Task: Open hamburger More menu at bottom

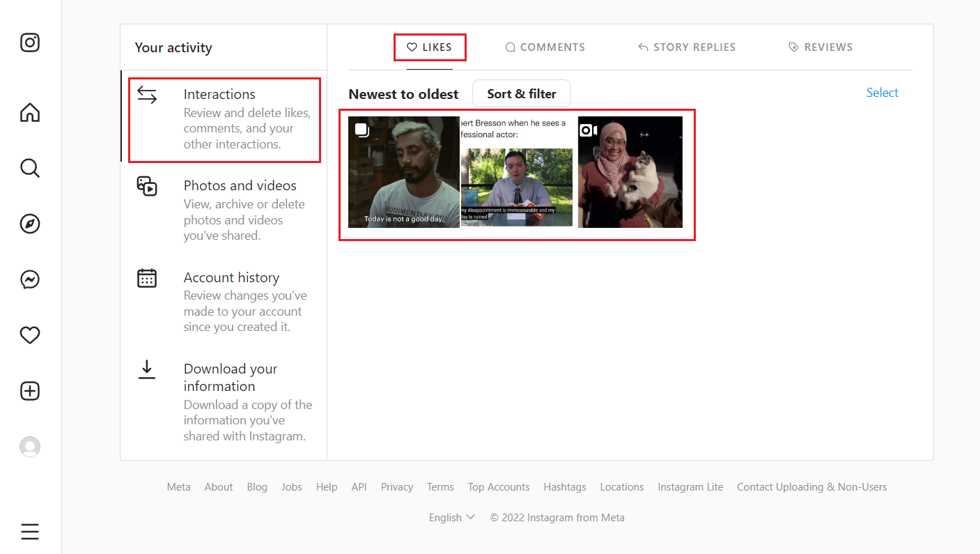Action: coord(30,532)
